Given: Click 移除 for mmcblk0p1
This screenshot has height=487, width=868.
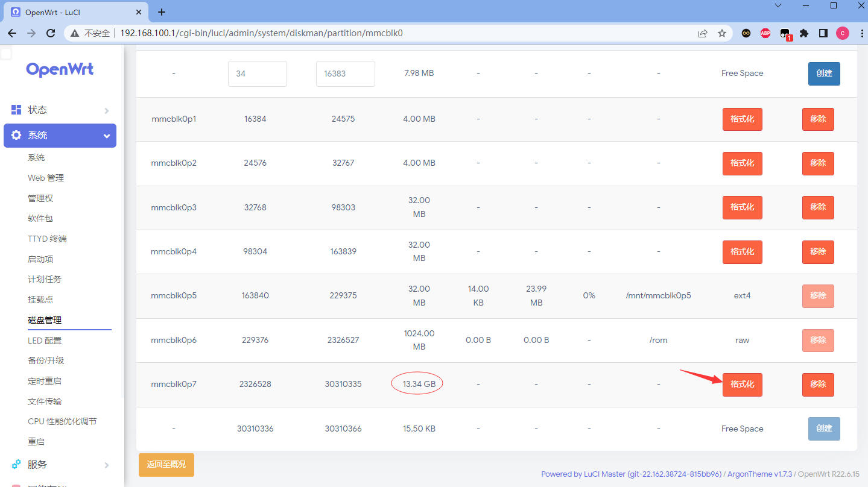Looking at the screenshot, I should (818, 119).
